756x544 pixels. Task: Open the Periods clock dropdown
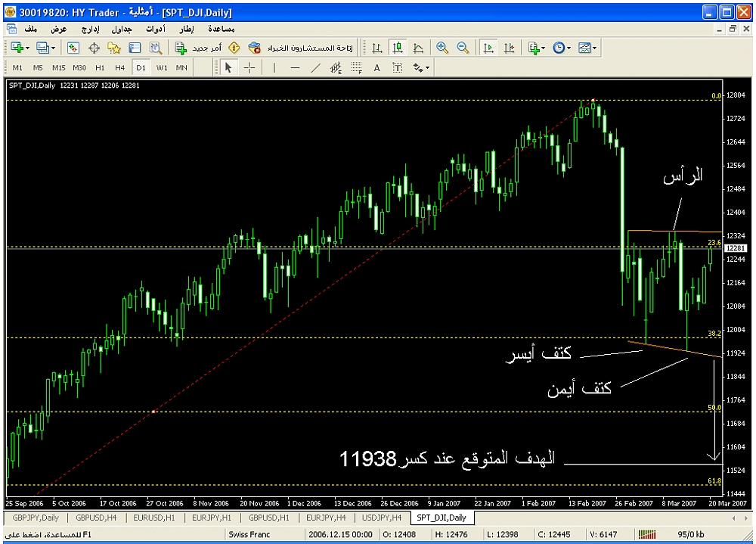tap(562, 48)
